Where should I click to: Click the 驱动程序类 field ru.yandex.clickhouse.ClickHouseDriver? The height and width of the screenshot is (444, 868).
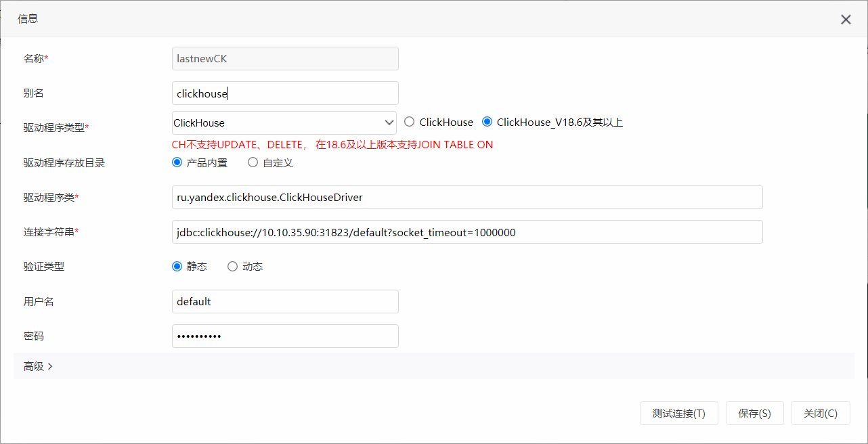click(467, 198)
